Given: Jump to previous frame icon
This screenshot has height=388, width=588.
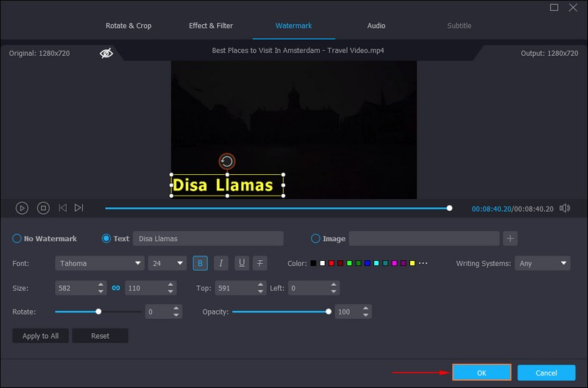Looking at the screenshot, I should tap(62, 208).
